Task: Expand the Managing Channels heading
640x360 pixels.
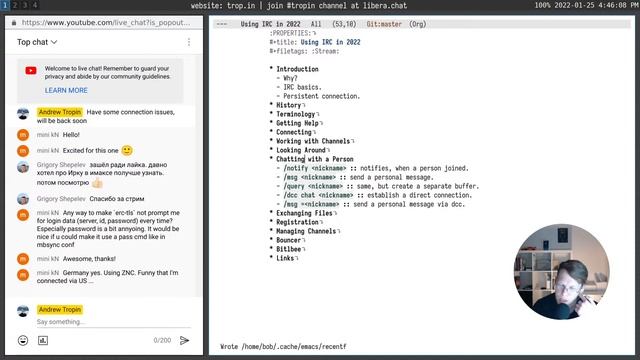Action: coord(306,231)
